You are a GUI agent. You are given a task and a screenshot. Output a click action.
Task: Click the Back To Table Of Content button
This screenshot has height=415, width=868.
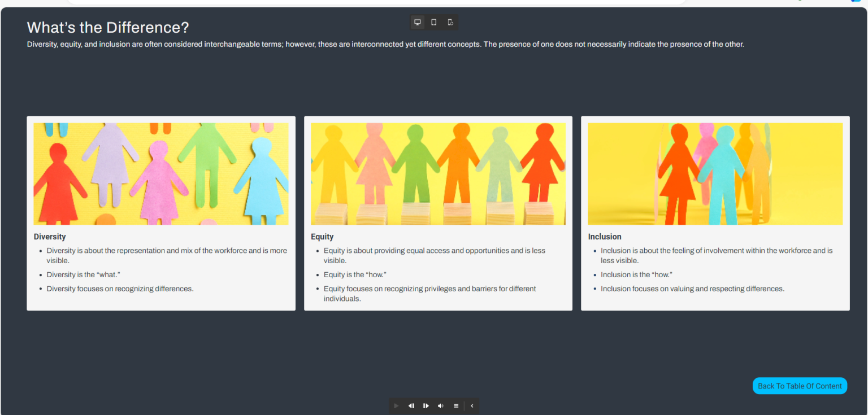pyautogui.click(x=800, y=386)
